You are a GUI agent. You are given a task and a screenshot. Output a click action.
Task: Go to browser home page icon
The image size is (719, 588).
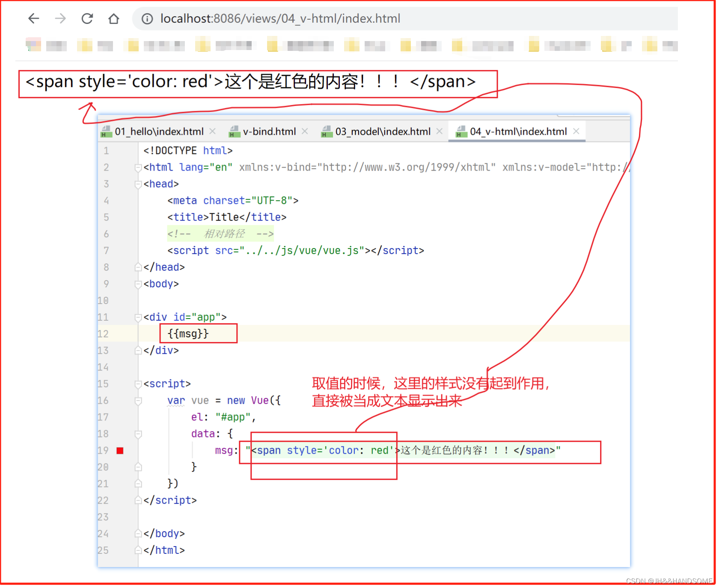click(113, 19)
